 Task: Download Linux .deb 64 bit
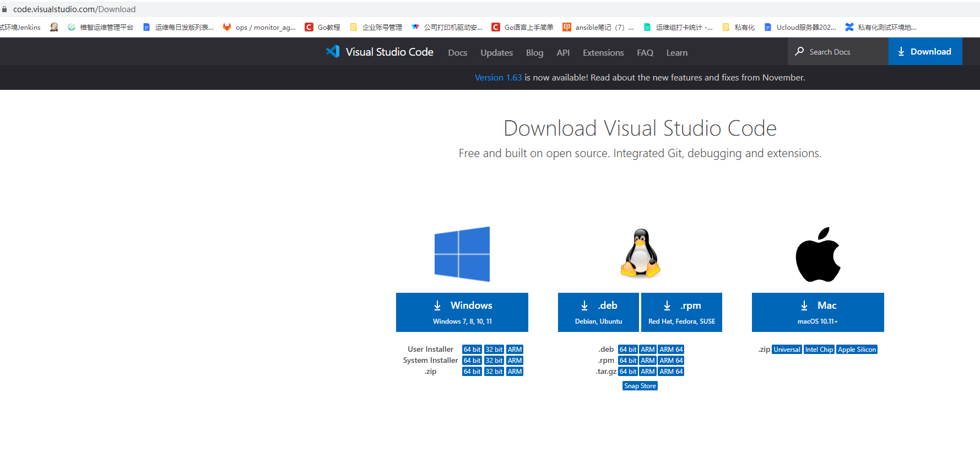point(628,350)
